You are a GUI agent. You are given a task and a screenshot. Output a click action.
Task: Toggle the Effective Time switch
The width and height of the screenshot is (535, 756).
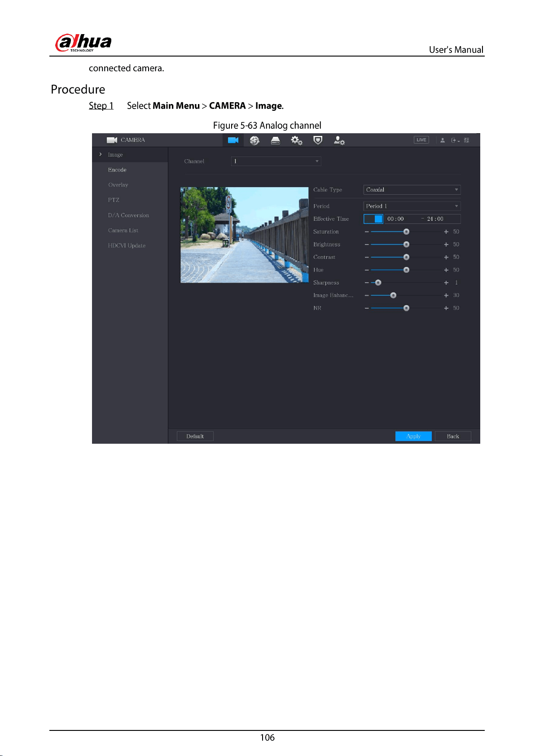pyautogui.click(x=373, y=219)
